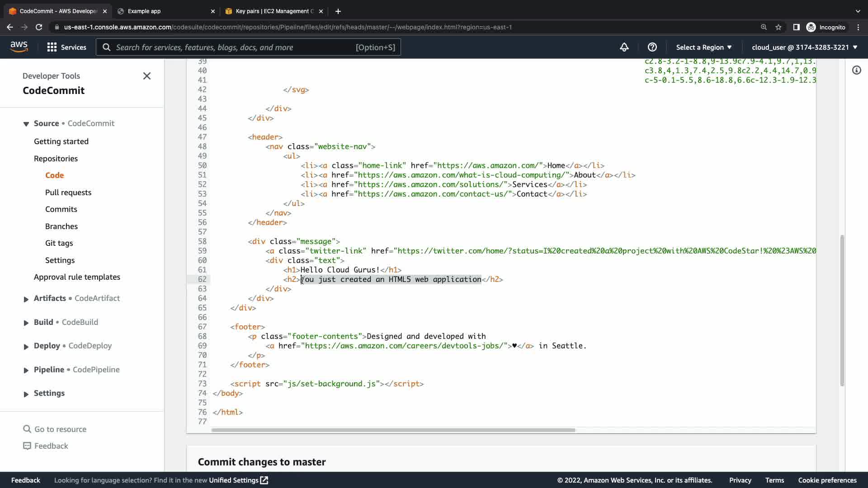Open the info panel icon

point(856,70)
